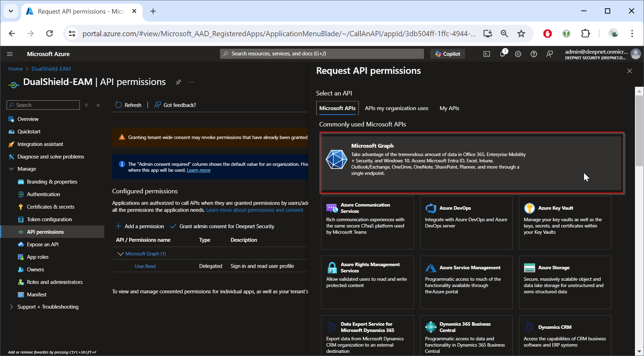Open the notifications bell icon
Viewport: 644px width, 356px height.
point(502,54)
